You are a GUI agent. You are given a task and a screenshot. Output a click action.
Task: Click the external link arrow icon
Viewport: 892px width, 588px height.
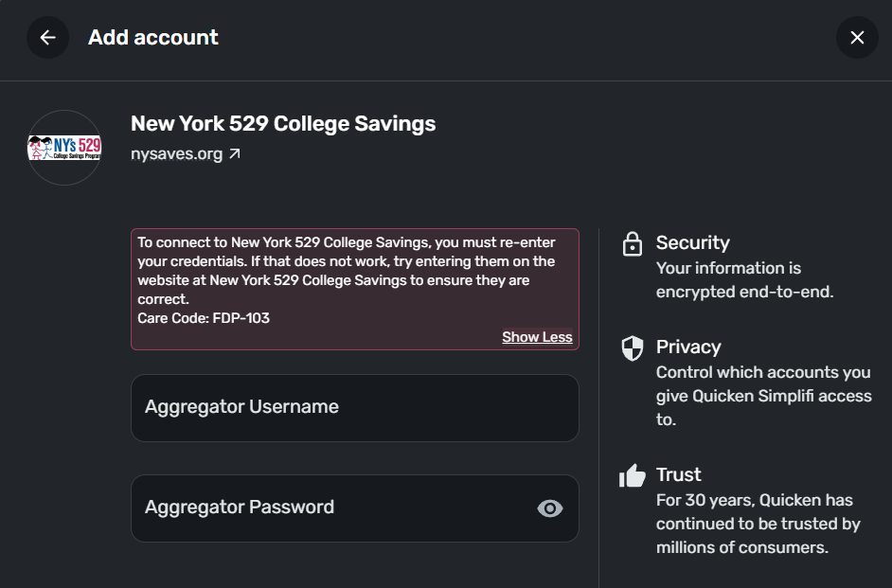point(235,153)
